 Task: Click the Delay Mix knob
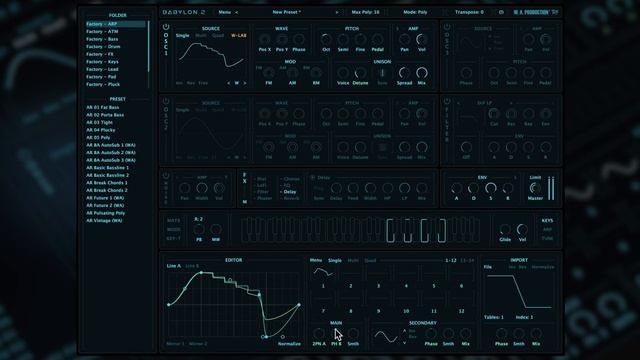click(x=422, y=188)
